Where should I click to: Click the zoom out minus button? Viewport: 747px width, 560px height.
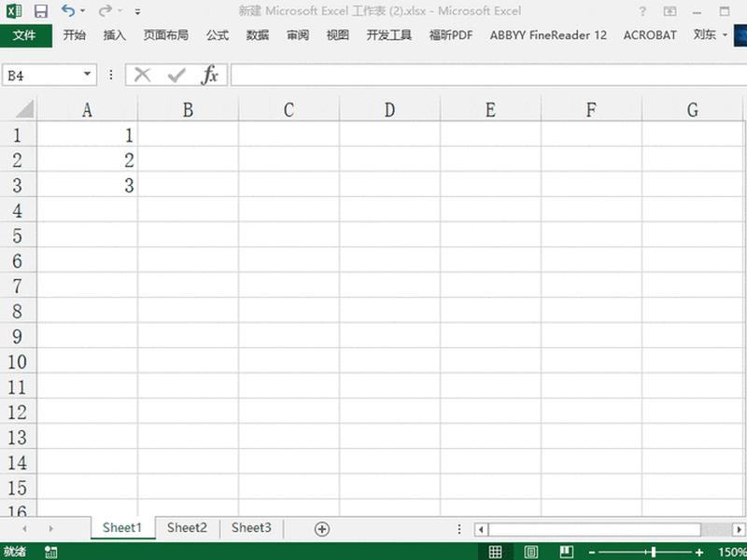coord(592,552)
